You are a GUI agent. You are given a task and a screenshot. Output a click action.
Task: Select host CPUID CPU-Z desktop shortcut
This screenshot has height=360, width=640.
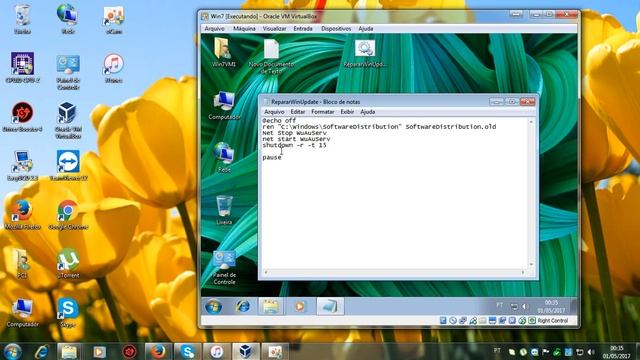click(22, 68)
